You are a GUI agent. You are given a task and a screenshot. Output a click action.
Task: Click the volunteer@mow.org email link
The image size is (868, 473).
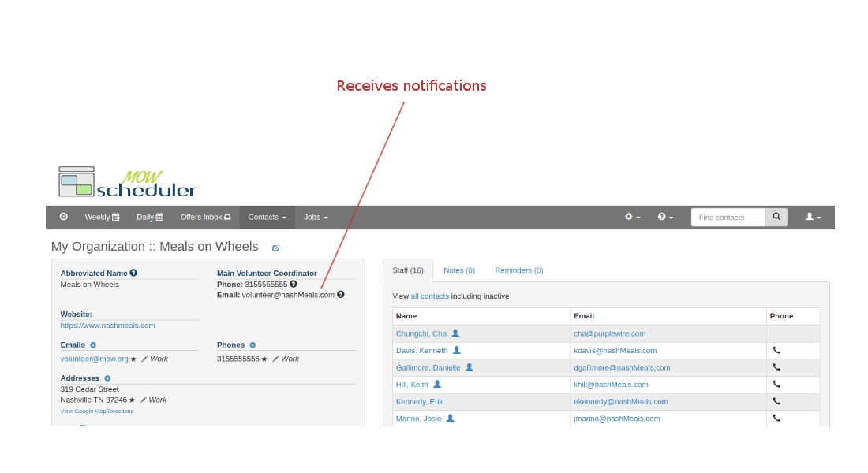point(94,359)
